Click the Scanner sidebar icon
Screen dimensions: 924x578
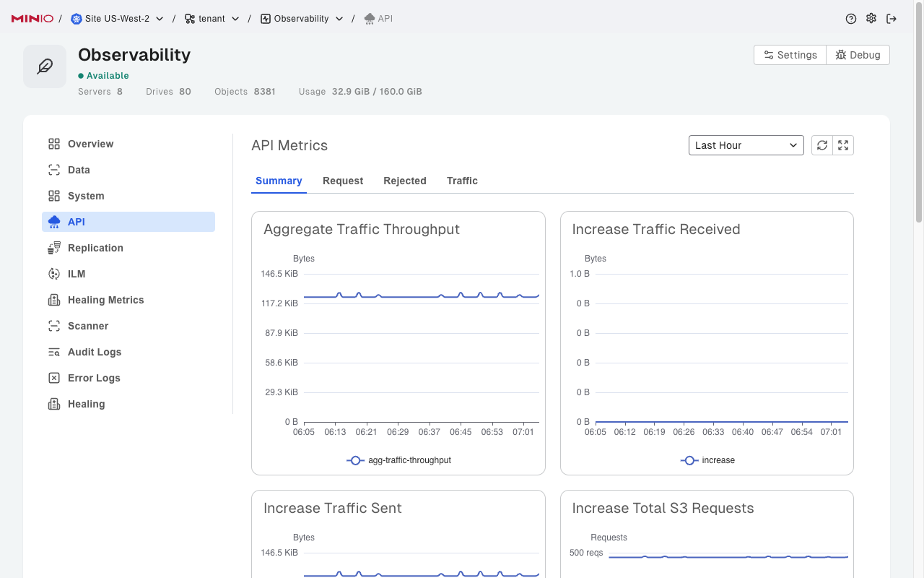[54, 326]
